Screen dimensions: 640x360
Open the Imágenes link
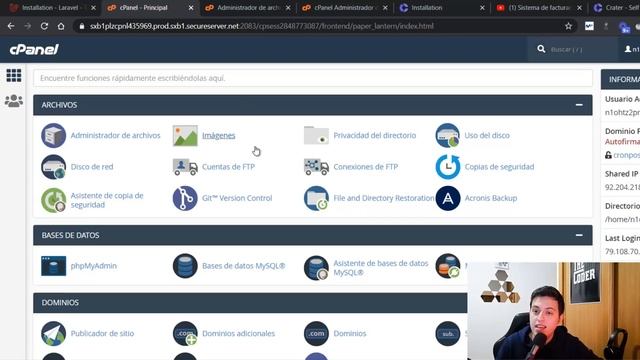(218, 136)
